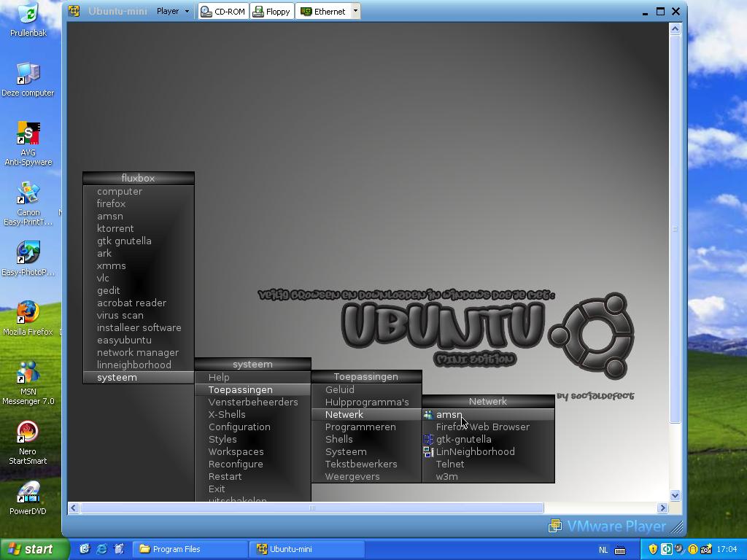Toggle the Floppy device button
Image resolution: width=747 pixels, height=560 pixels.
pyautogui.click(x=273, y=12)
